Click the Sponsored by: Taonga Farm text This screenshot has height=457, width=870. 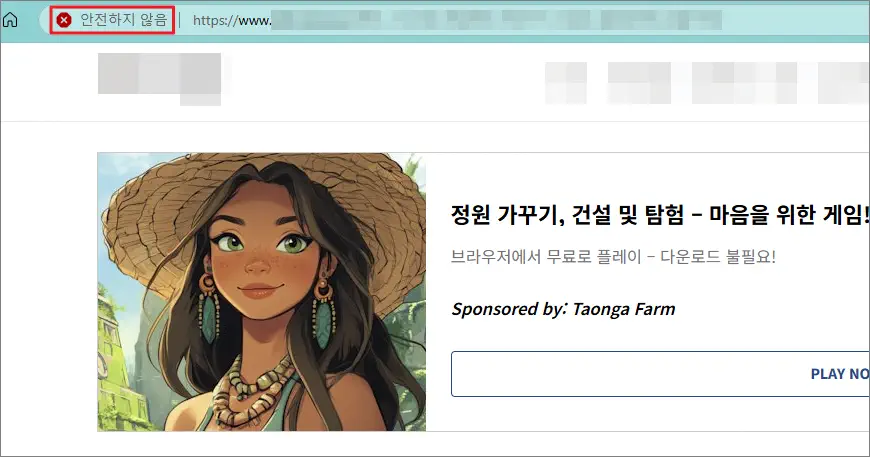pyautogui.click(x=563, y=309)
